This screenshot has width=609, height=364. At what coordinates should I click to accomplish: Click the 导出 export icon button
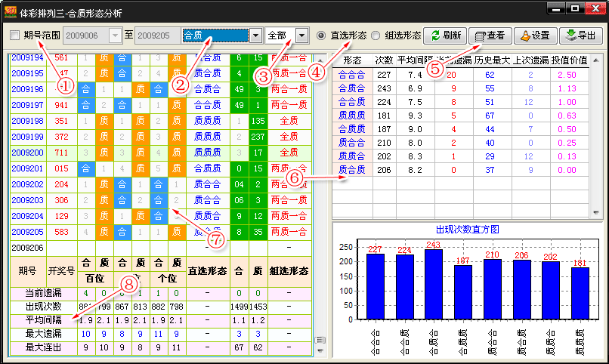580,35
